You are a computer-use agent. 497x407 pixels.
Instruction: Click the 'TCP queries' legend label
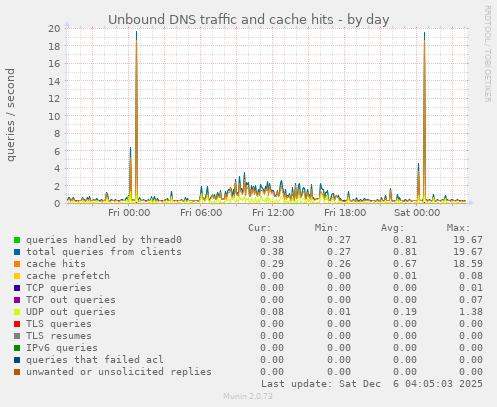pyautogui.click(x=59, y=288)
